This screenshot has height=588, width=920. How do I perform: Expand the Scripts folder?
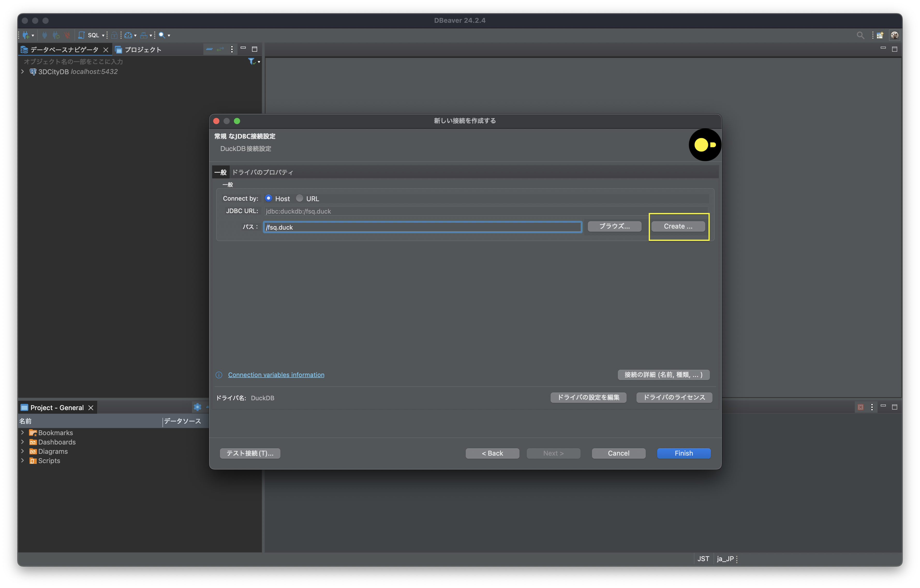23,461
